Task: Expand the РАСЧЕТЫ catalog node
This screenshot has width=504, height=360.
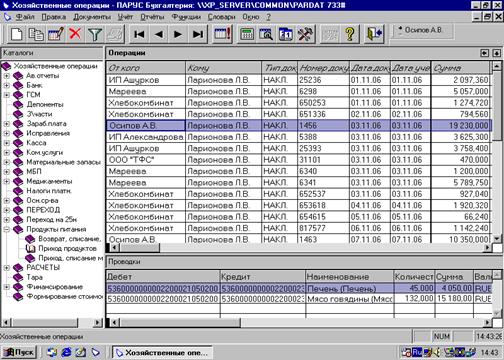Action: pyautogui.click(x=6, y=268)
